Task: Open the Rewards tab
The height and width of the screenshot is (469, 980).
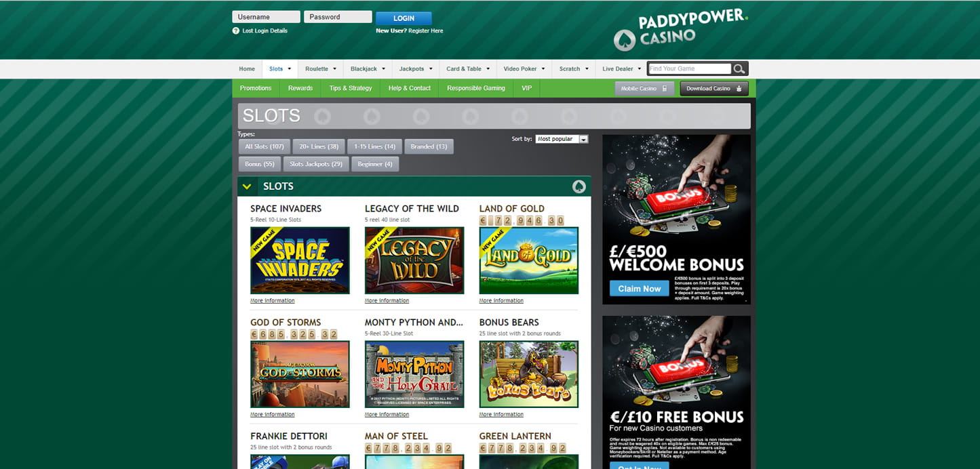Action: click(x=300, y=88)
